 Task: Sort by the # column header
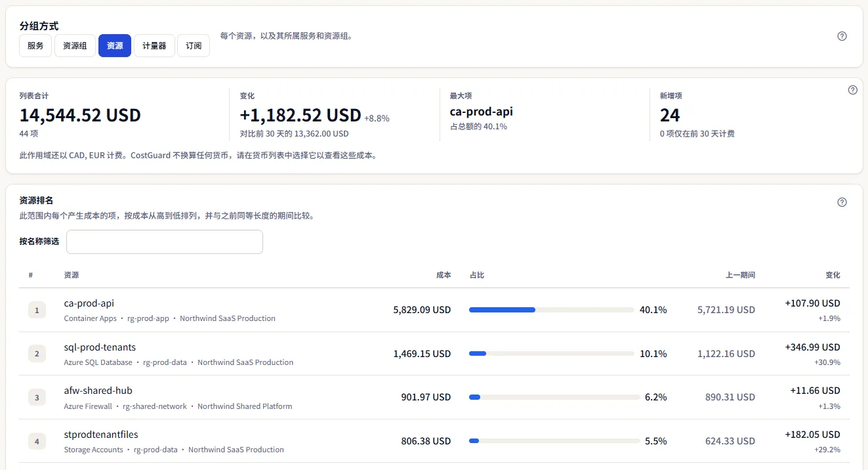(x=31, y=275)
